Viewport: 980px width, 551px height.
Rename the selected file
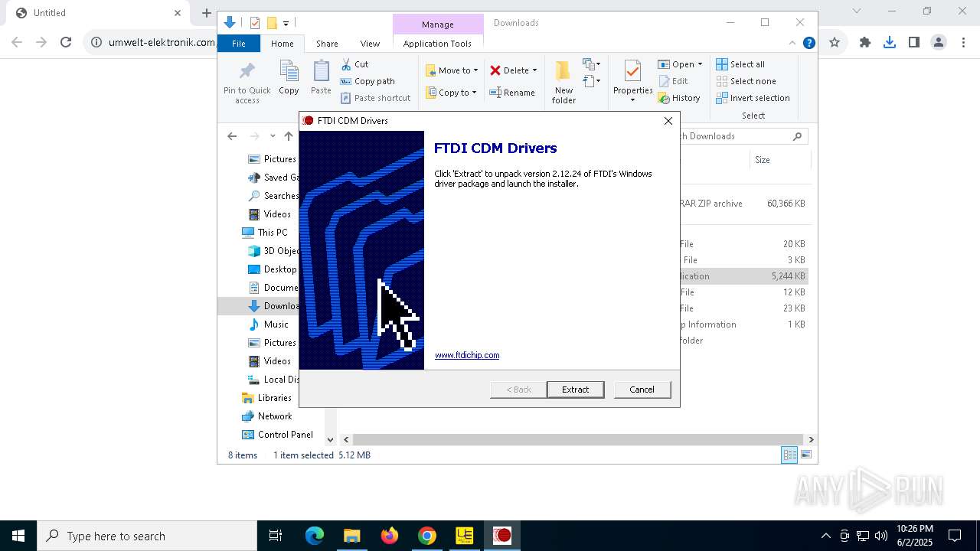coord(512,93)
